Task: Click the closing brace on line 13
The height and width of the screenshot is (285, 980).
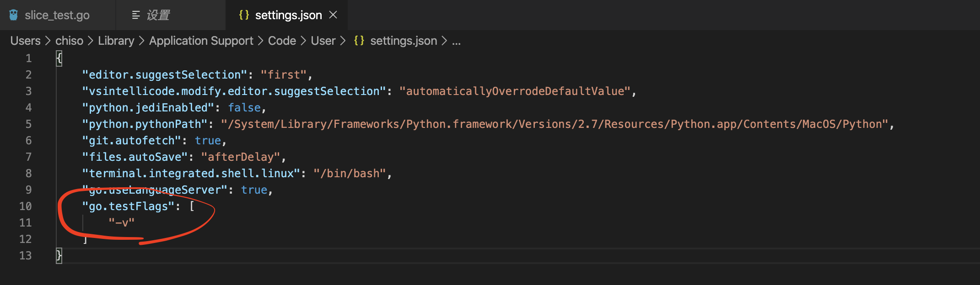Action: [59, 255]
